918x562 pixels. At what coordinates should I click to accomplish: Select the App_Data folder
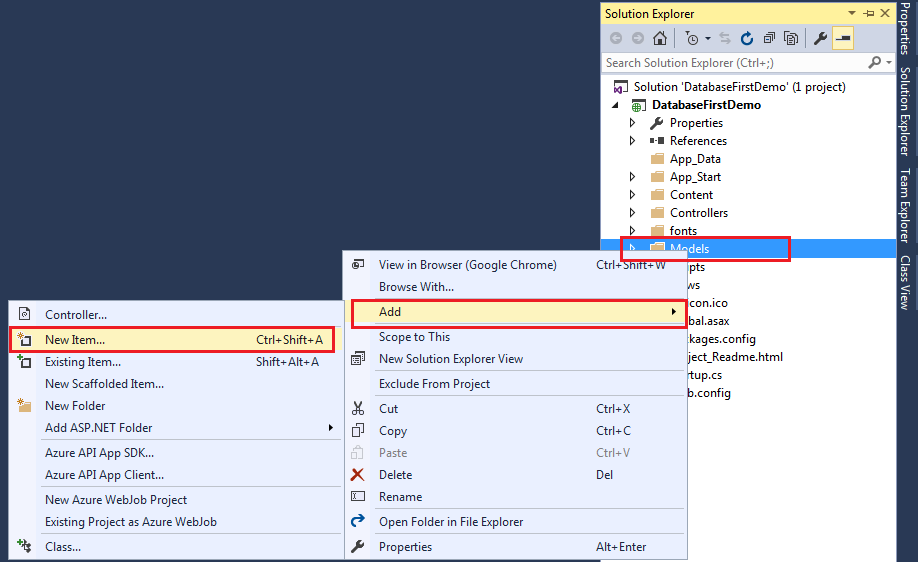tap(695, 159)
